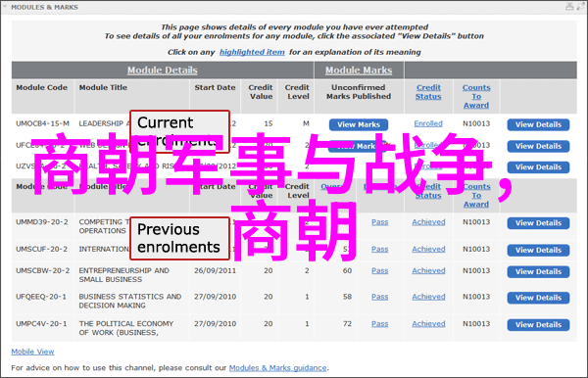Click N10013 award code for UMOCB4-15-M
The width and height of the screenshot is (588, 378).
pos(476,123)
